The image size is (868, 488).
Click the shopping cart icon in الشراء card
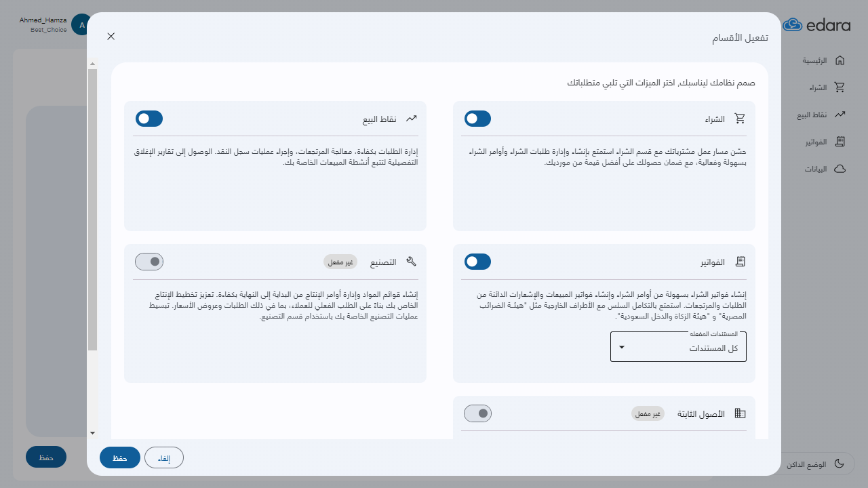click(x=740, y=119)
